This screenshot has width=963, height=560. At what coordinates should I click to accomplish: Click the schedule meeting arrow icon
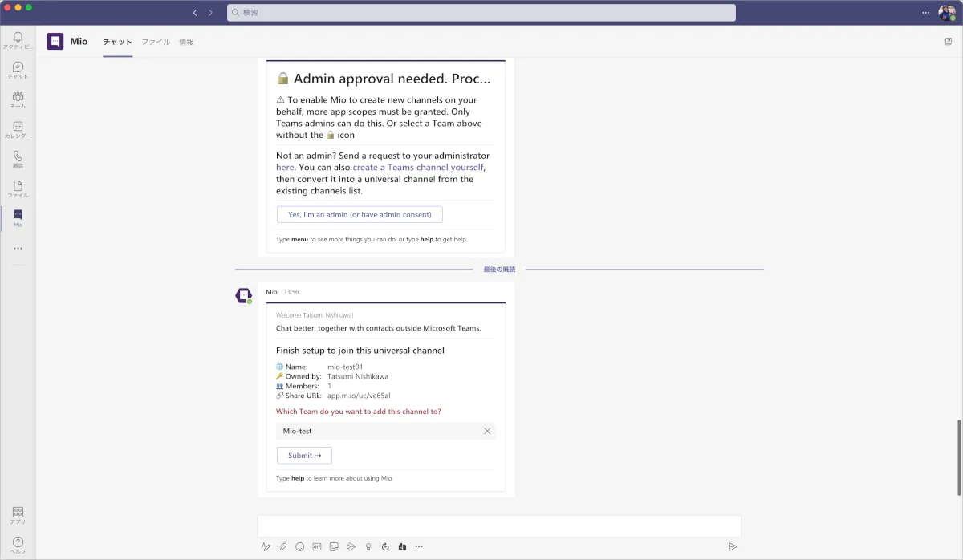[x=351, y=547]
